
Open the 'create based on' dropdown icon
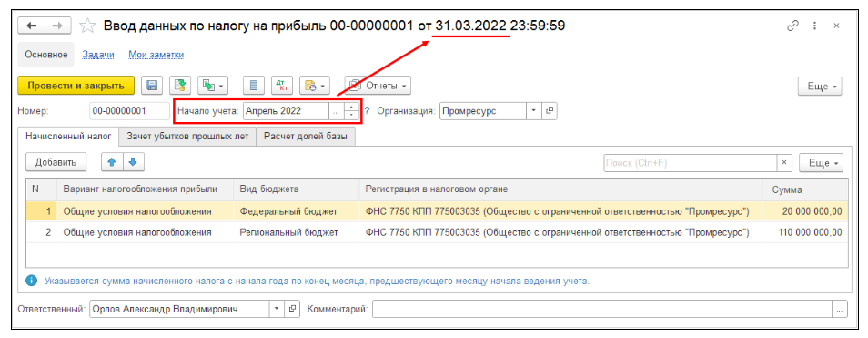[213, 86]
